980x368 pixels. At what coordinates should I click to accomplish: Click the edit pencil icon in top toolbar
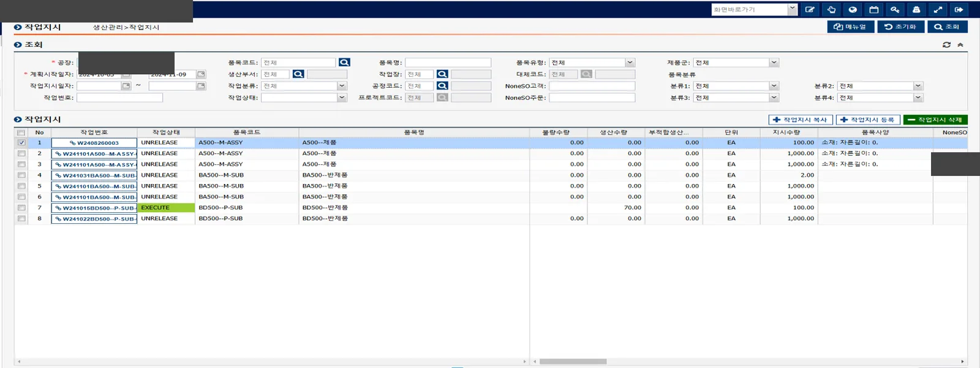click(810, 9)
